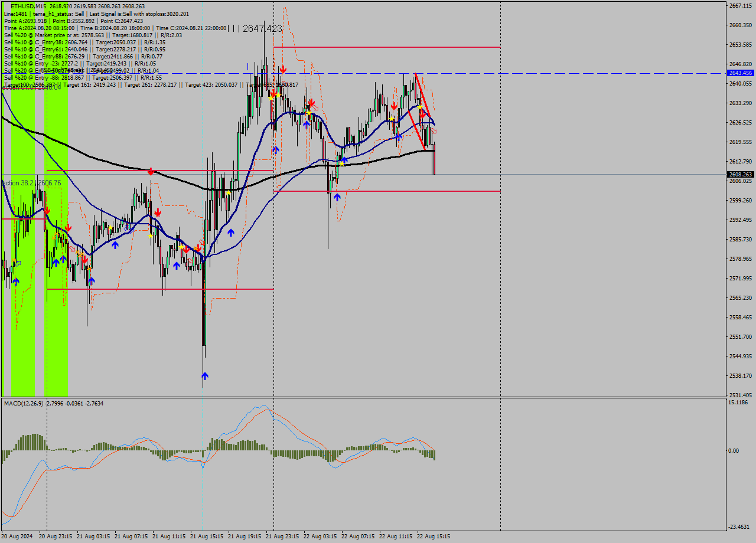
Task: Click the '21 Aug 23:15' time axis label
Action: click(x=282, y=537)
